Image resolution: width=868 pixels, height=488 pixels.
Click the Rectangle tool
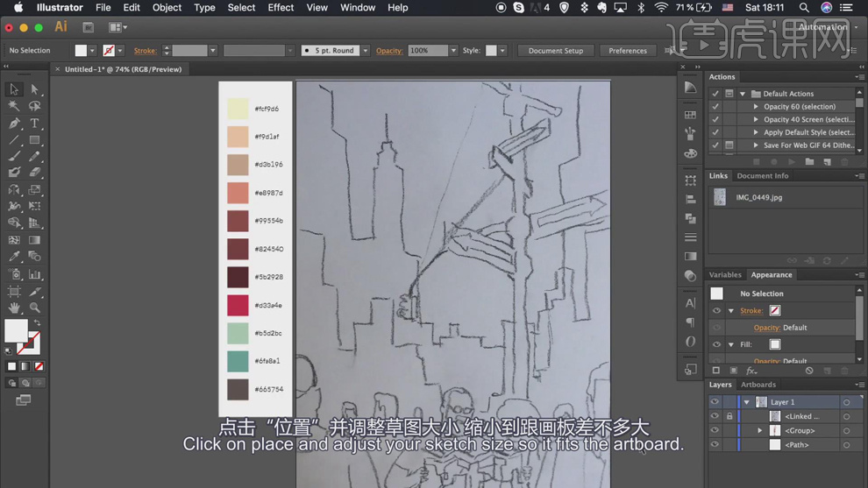(x=34, y=140)
